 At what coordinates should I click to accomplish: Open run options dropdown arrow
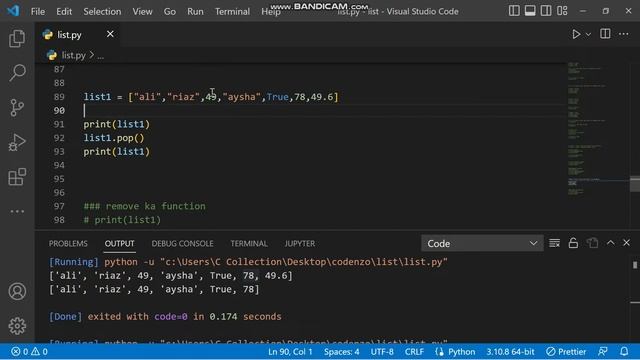[588, 35]
